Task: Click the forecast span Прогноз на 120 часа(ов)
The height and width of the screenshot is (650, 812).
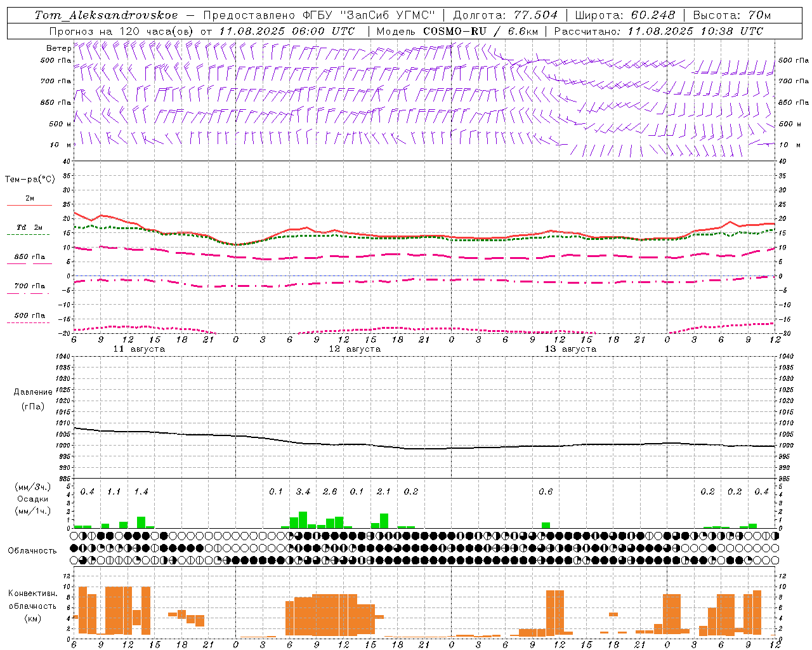Action: [x=122, y=31]
